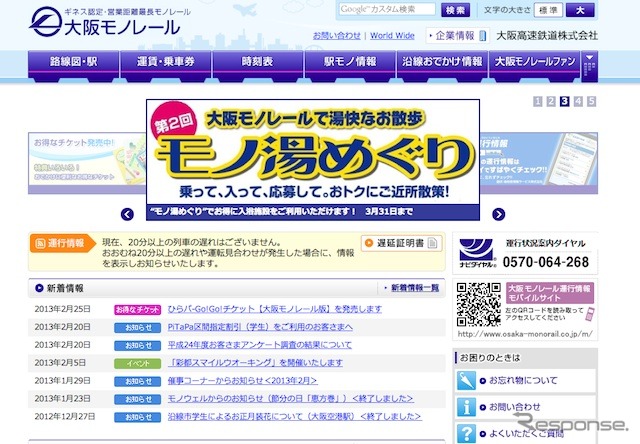The width and height of the screenshot is (640, 444).
Task: Open 平成24年度お客さまアンケート news link
Action: [x=260, y=345]
